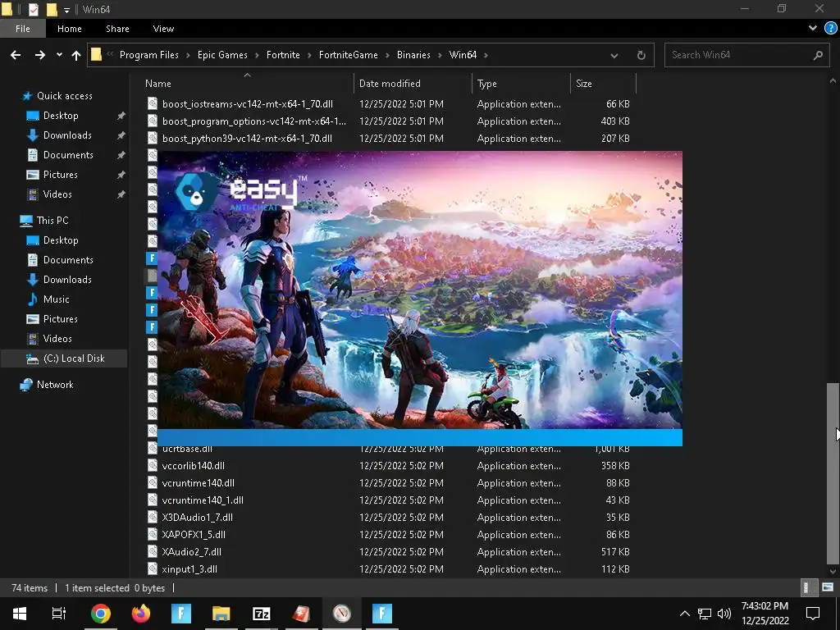
Task: Switch to the View ribbon tab
Action: 163,29
